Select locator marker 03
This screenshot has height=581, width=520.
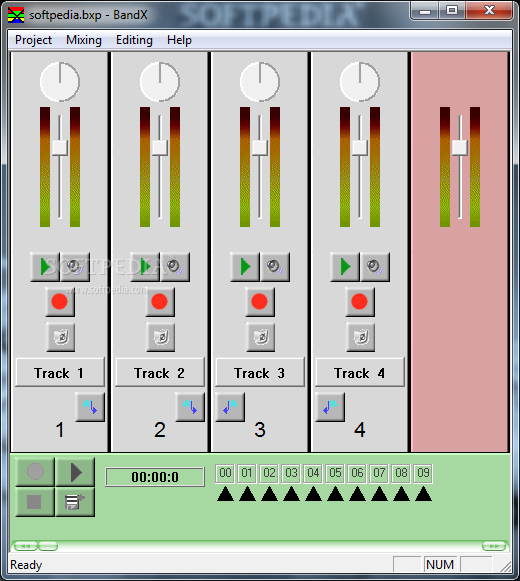click(291, 473)
